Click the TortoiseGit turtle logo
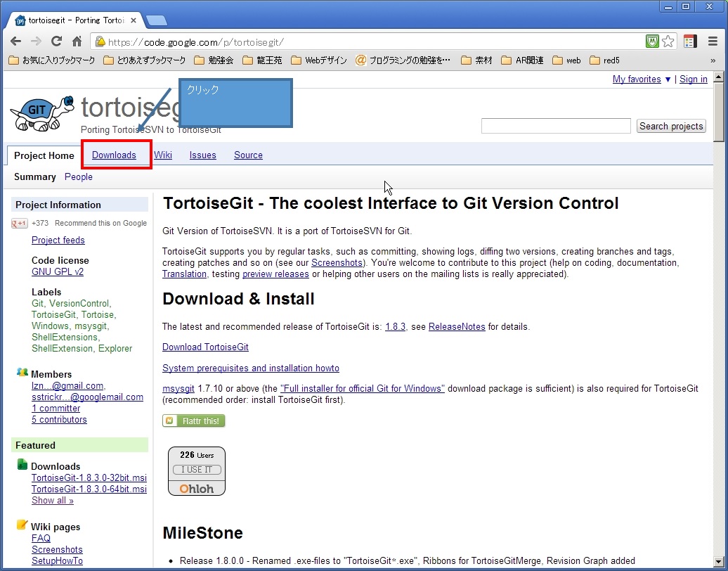This screenshot has width=728, height=571. 42,113
